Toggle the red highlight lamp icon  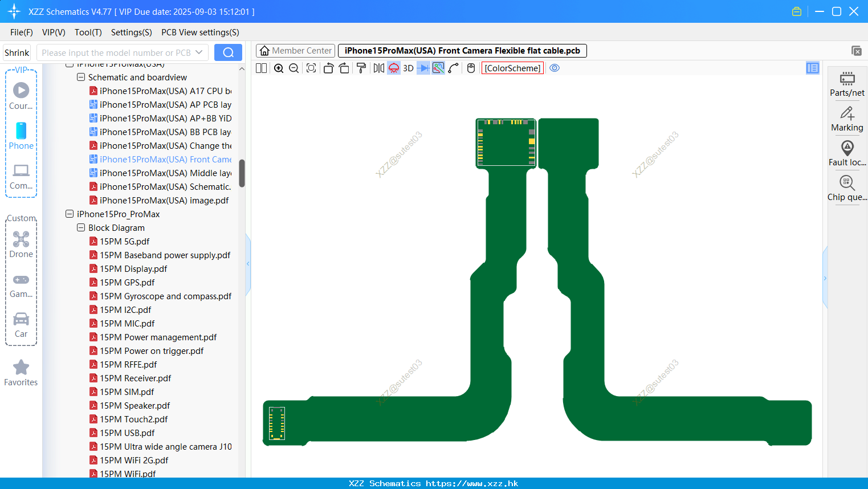(x=394, y=68)
